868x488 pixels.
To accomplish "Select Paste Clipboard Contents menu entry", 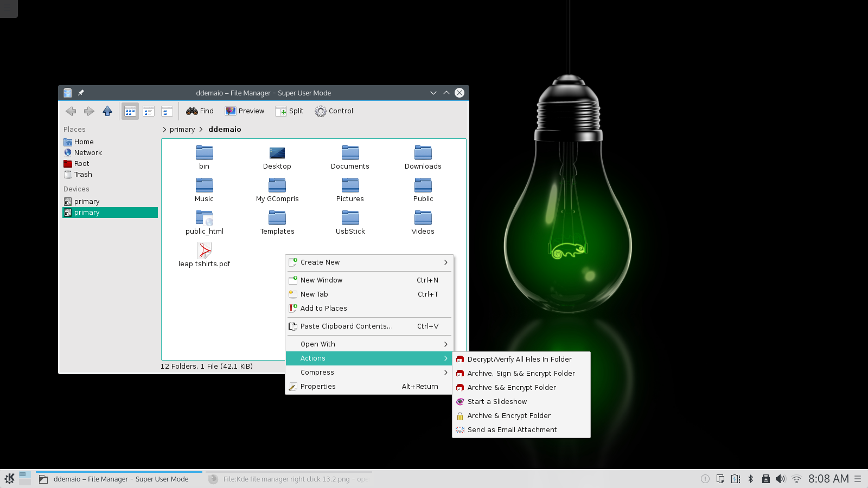I will (x=346, y=326).
